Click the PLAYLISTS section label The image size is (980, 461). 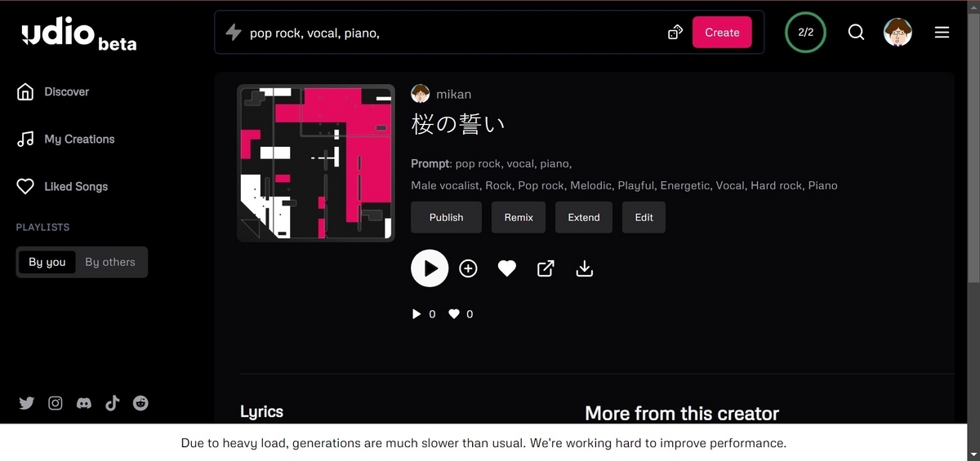[42, 228]
